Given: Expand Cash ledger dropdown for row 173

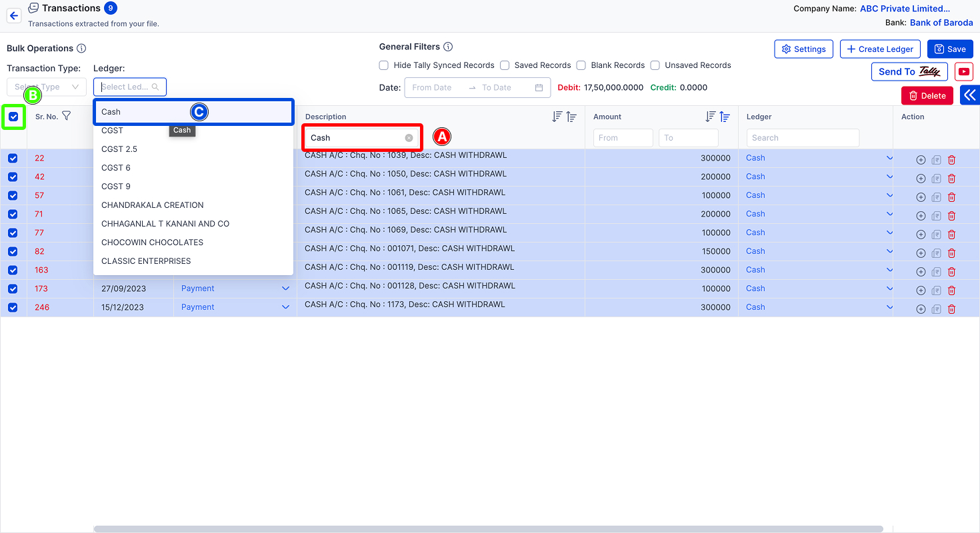Looking at the screenshot, I should 889,288.
